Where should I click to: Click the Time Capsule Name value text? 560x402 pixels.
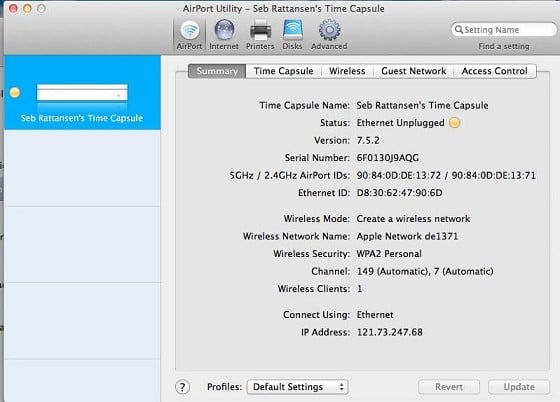[x=422, y=105]
